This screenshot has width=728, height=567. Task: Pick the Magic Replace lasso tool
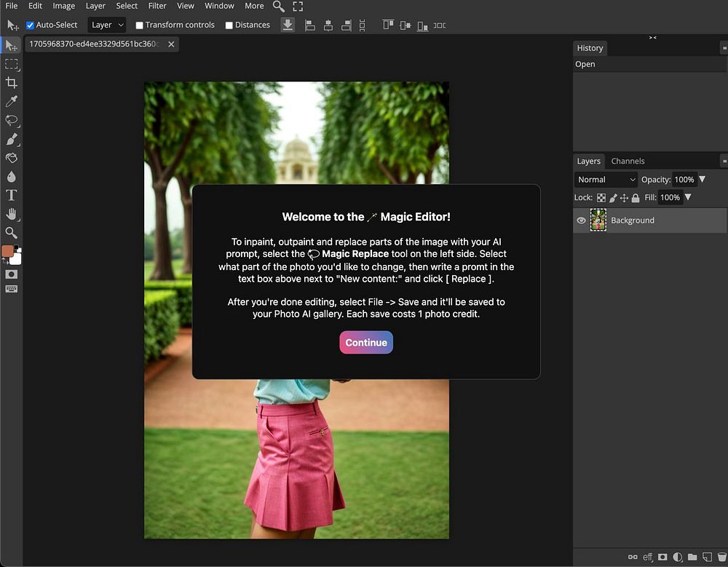[x=11, y=121]
